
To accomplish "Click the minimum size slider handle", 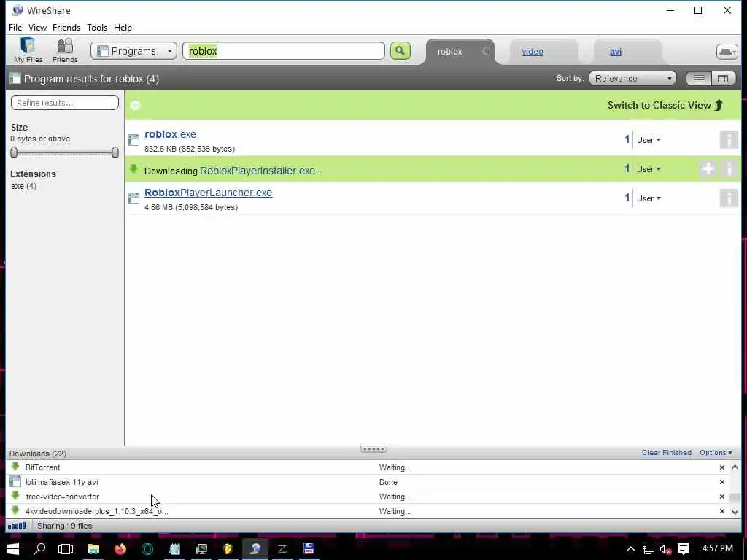I will pyautogui.click(x=14, y=152).
